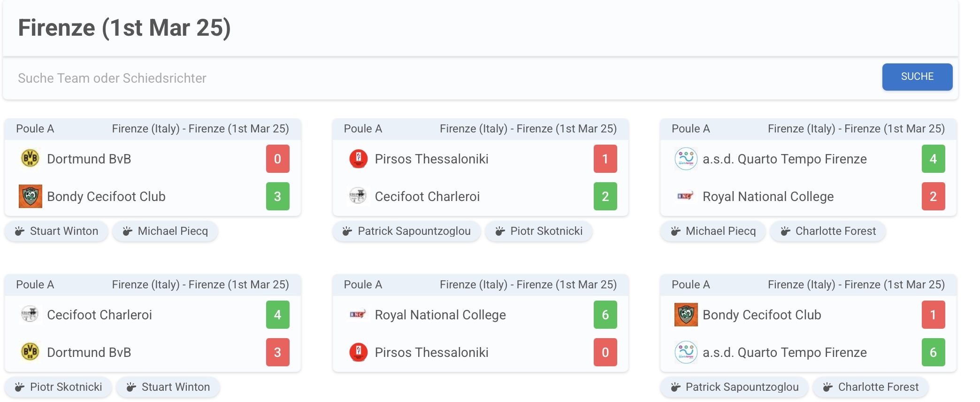Click the Dortmund BvB logo in first match
Image resolution: width=980 pixels, height=402 pixels.
coord(31,159)
